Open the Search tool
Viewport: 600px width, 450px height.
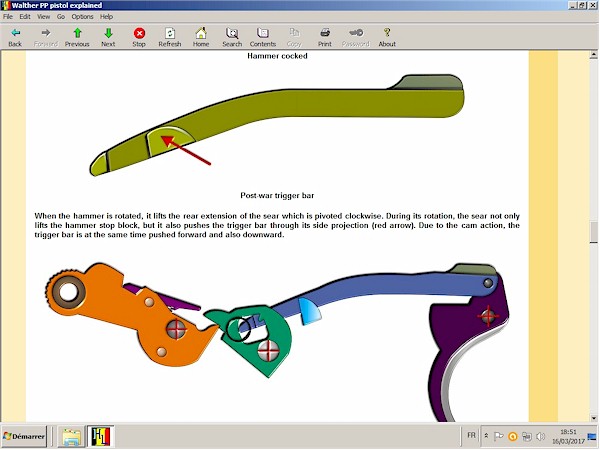(x=232, y=37)
